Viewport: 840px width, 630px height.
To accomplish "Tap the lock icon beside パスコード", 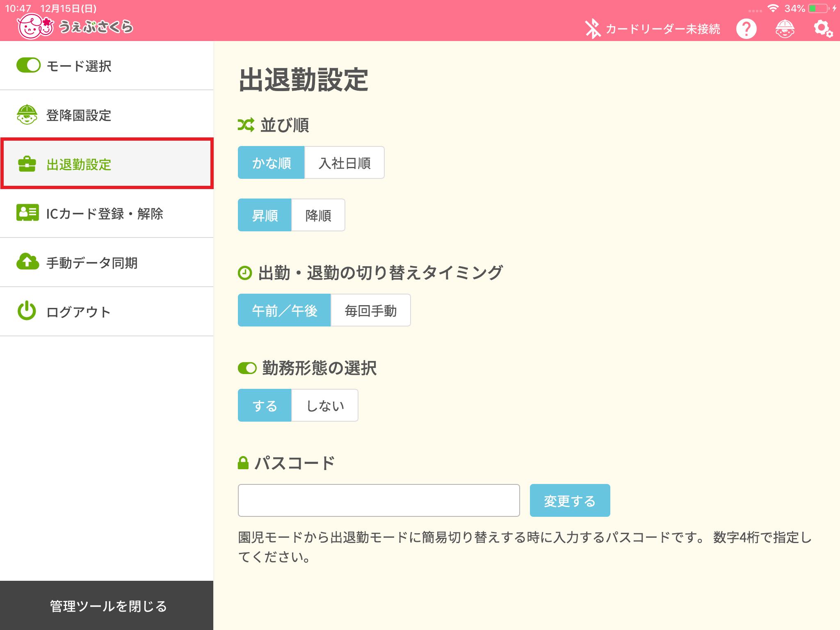I will (x=243, y=463).
